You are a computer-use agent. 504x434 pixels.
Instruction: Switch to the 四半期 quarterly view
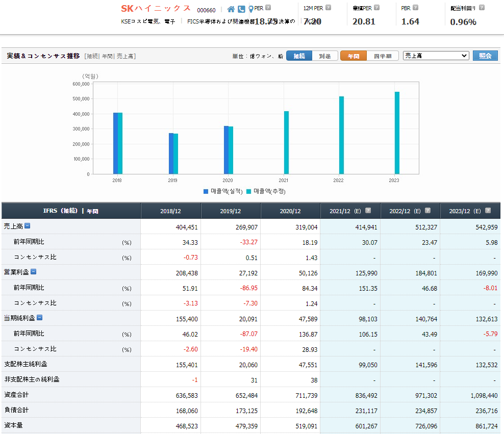coord(383,56)
